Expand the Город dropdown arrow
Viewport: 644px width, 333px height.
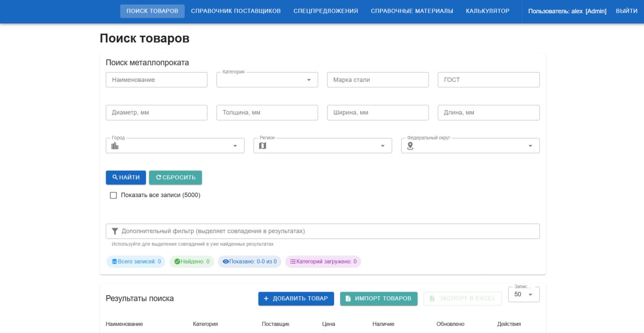235,146
